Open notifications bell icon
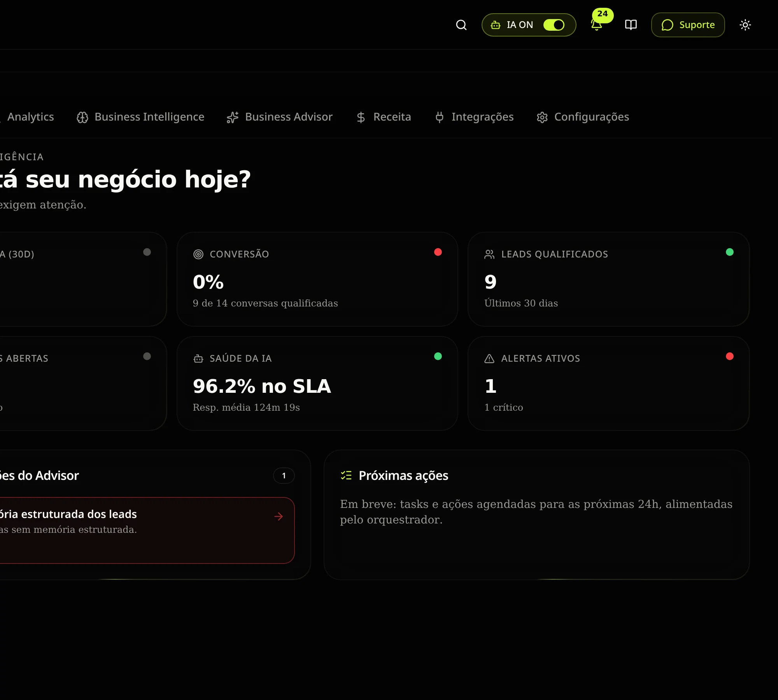This screenshot has height=700, width=778. pos(596,25)
